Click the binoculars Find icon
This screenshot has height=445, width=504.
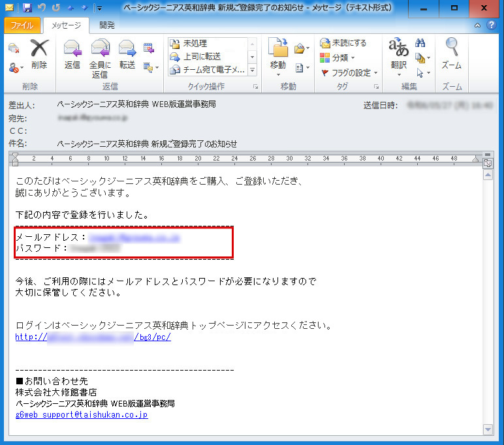pos(421,43)
